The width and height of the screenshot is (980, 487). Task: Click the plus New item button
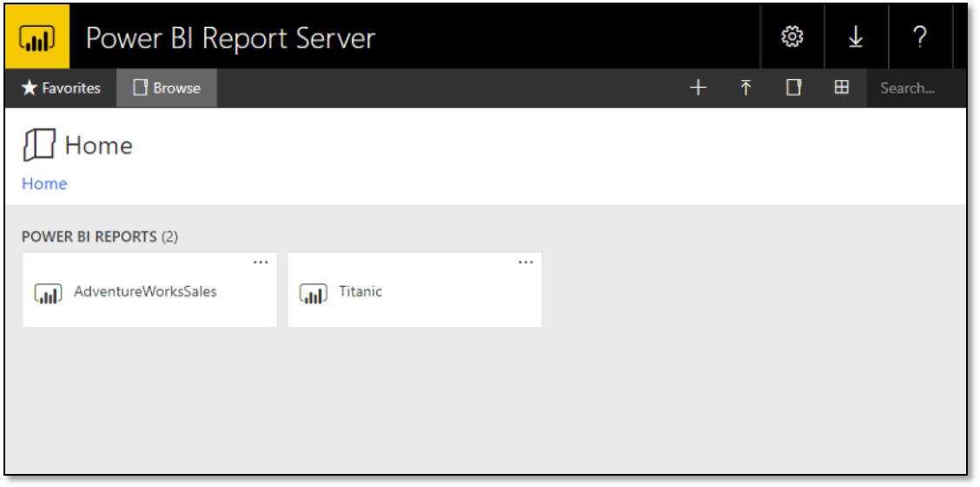click(699, 88)
